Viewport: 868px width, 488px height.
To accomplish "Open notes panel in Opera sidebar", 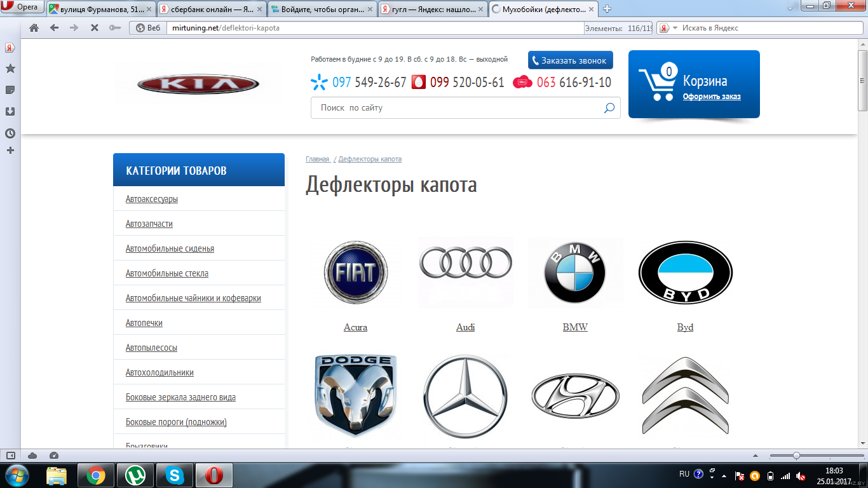I will click(10, 90).
